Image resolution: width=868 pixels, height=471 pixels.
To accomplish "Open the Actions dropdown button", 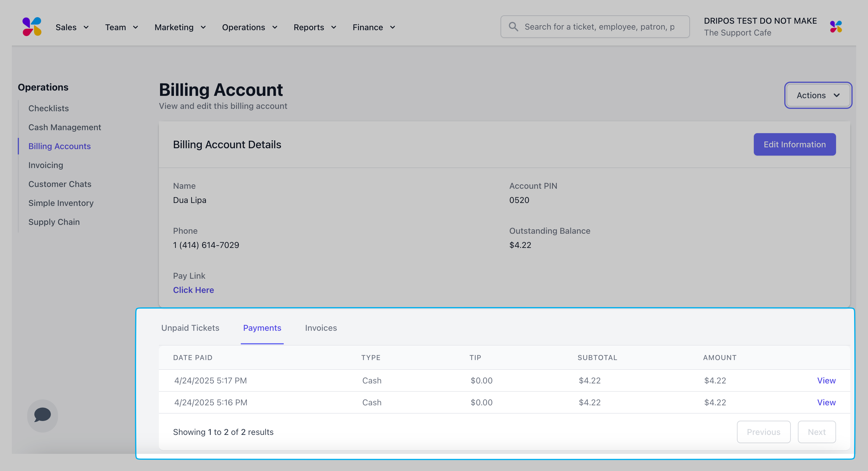I will pos(818,95).
